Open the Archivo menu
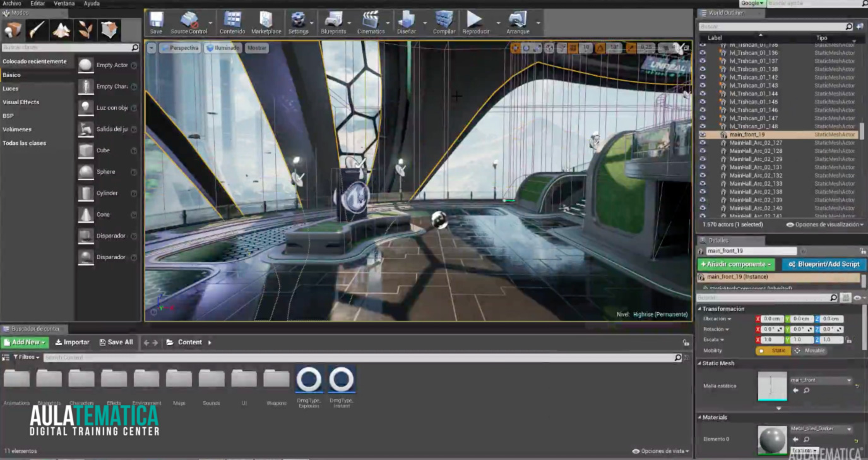 click(12, 3)
